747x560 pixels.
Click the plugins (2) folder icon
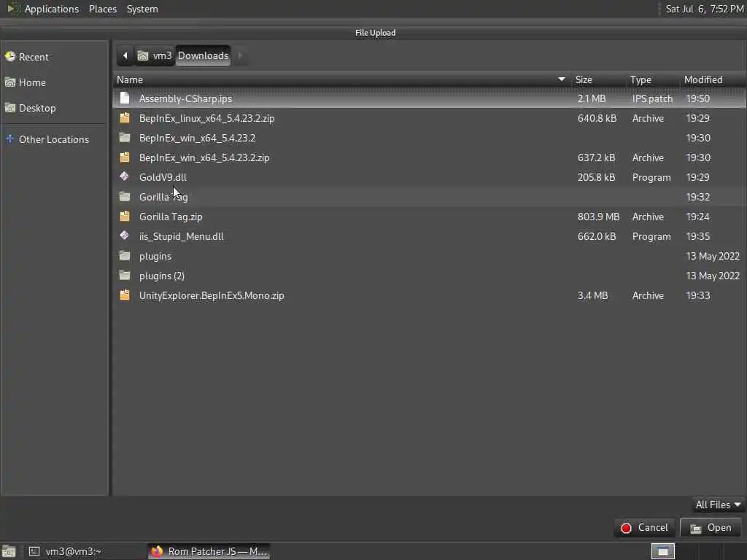click(x=125, y=275)
